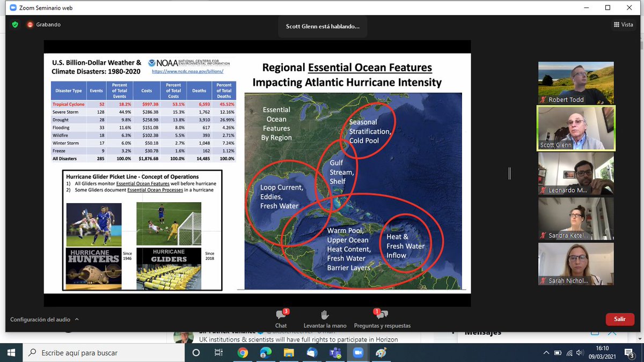Image resolution: width=644 pixels, height=362 pixels.
Task: Open Preguntas y respuestas
Action: click(382, 319)
